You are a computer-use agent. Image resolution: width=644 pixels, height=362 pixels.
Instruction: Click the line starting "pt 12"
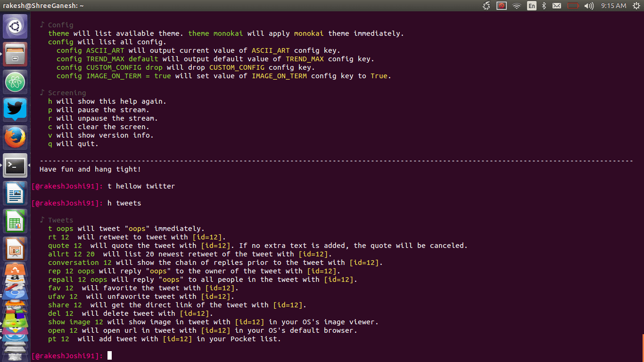pos(165,339)
